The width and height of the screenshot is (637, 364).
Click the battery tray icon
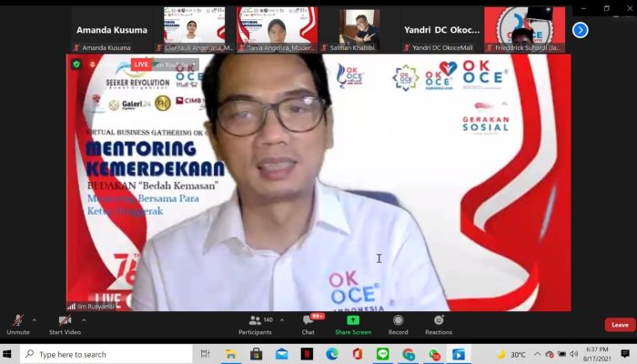(561, 354)
